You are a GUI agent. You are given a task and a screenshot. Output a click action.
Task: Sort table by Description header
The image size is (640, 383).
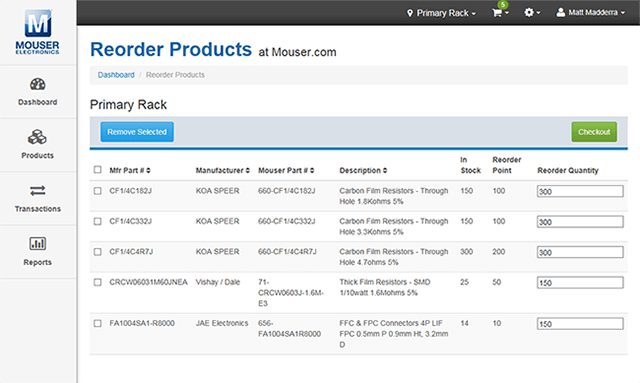click(x=363, y=170)
